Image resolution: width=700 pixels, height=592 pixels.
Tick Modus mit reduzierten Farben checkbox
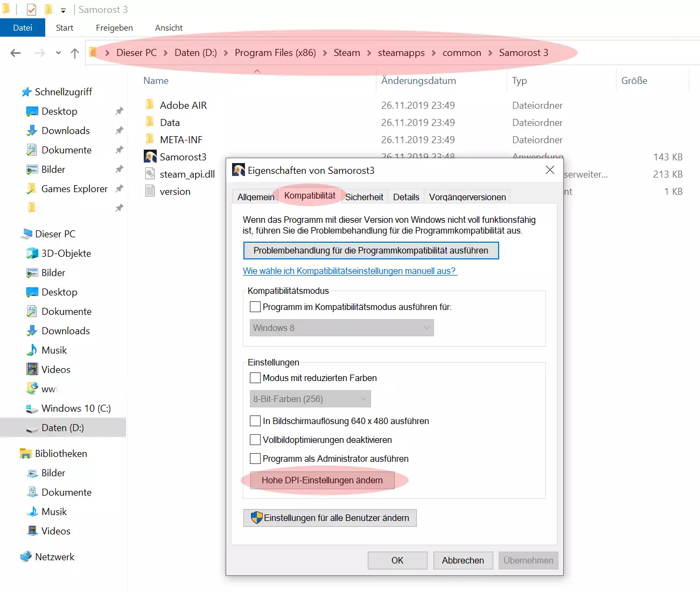click(255, 378)
